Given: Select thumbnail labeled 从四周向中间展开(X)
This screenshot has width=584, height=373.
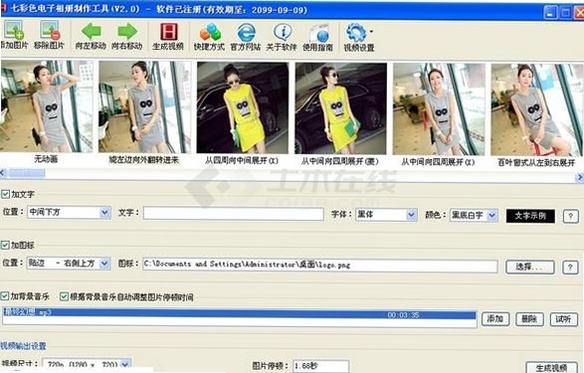Looking at the screenshot, I should point(242,108).
